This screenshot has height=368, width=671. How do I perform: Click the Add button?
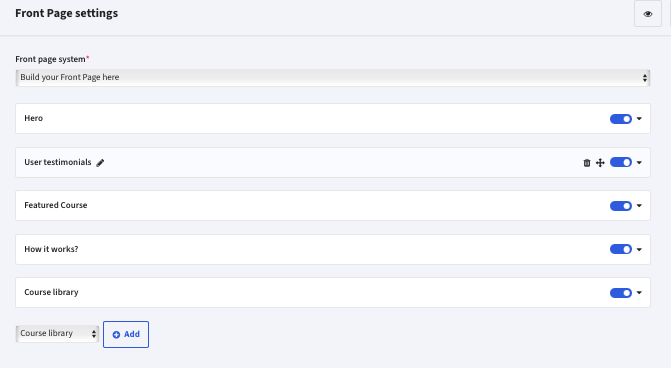(126, 334)
